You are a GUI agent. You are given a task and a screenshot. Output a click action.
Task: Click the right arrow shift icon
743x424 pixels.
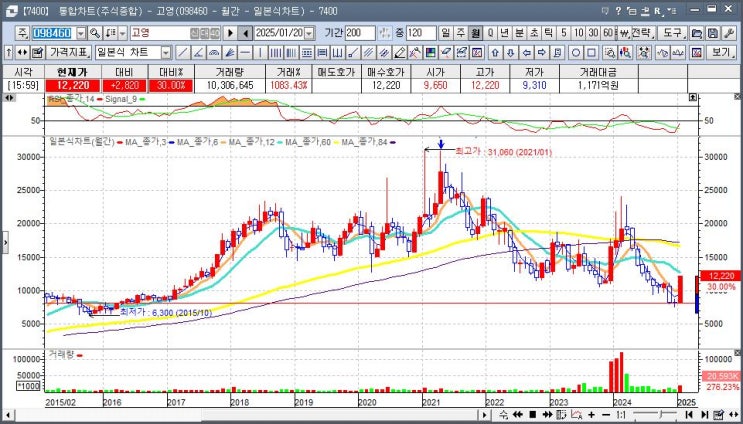[542, 53]
